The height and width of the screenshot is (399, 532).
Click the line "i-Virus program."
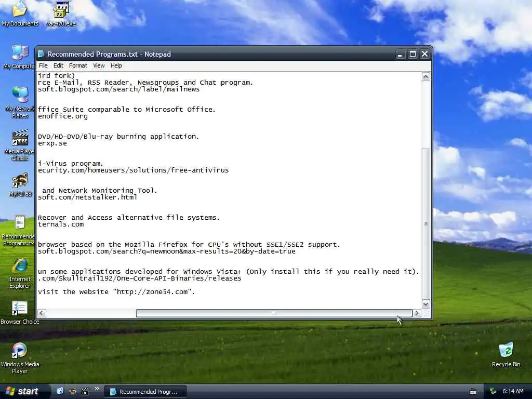click(70, 164)
